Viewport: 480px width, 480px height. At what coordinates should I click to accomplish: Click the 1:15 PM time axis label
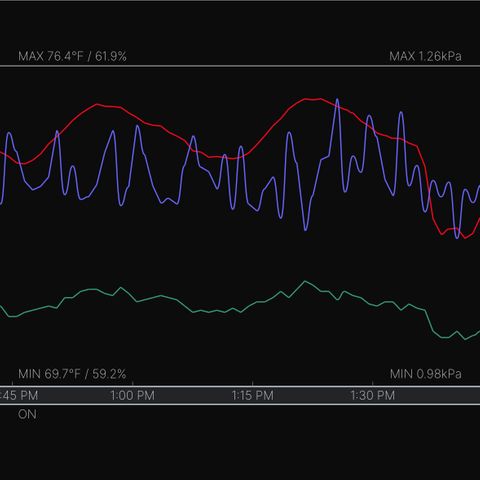tap(252, 396)
